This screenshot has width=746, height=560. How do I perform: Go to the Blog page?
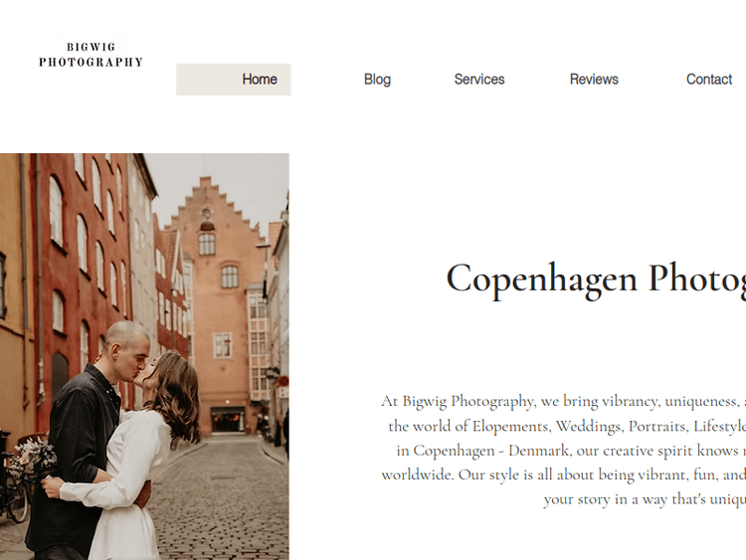[x=377, y=80]
